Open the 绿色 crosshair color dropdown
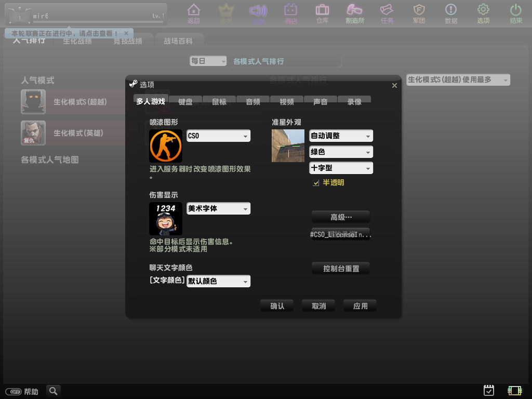Image resolution: width=532 pixels, height=399 pixels. (x=341, y=152)
